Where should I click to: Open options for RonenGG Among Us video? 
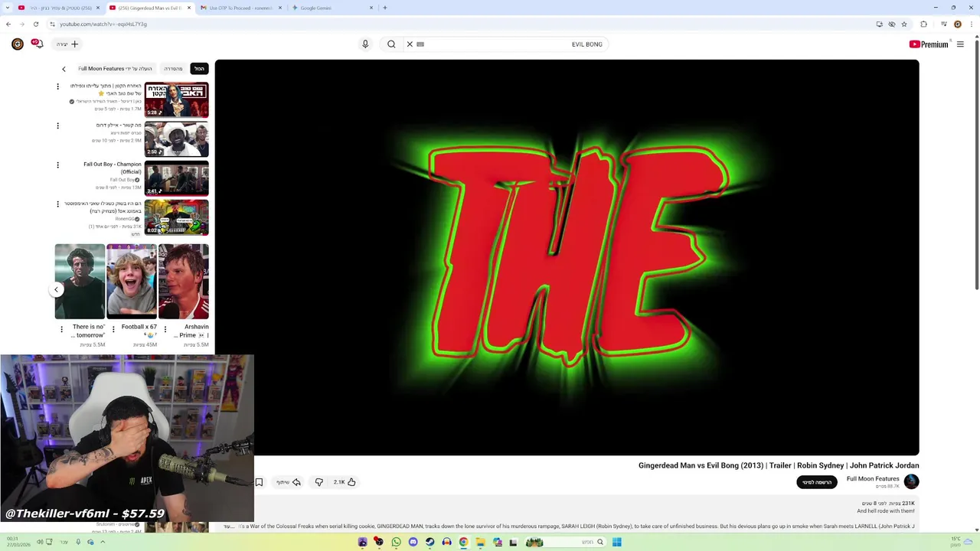(x=57, y=204)
